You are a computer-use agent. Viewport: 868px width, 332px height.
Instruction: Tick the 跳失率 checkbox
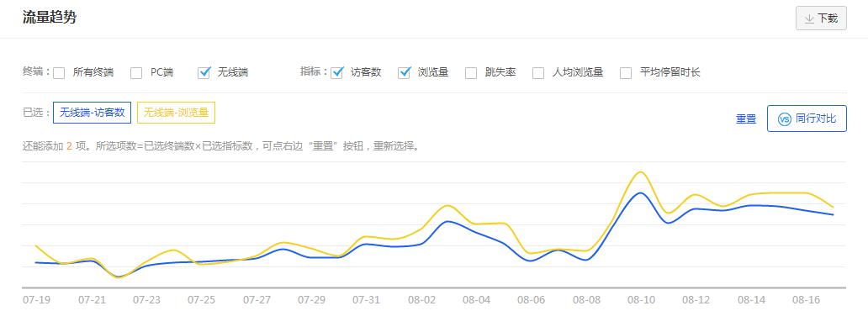pos(471,72)
